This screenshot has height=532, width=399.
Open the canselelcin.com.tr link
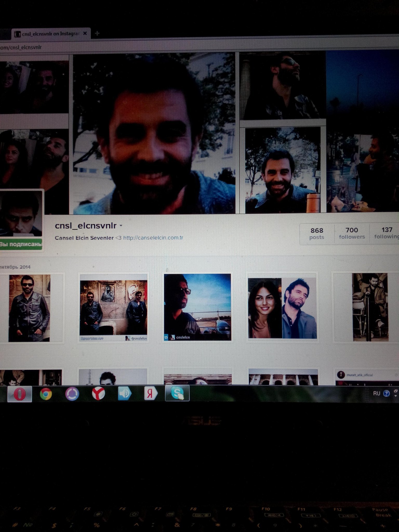(153, 238)
